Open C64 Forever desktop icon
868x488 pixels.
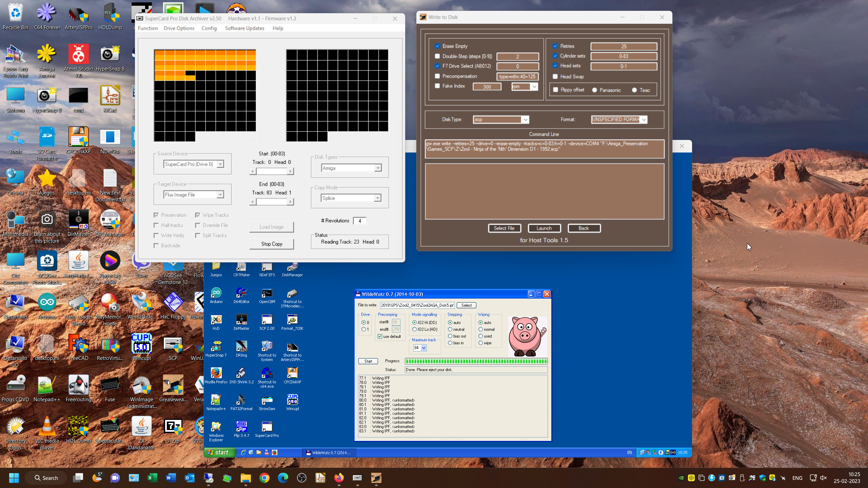click(x=47, y=17)
